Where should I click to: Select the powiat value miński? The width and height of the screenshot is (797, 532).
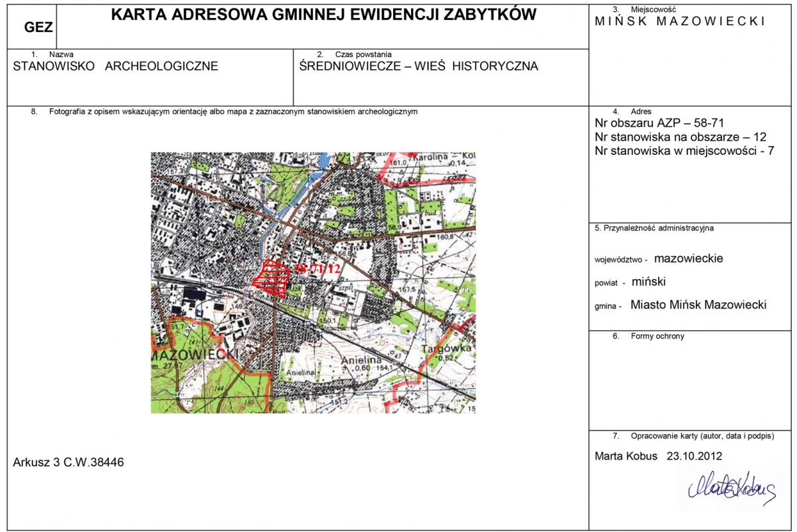[x=649, y=282]
